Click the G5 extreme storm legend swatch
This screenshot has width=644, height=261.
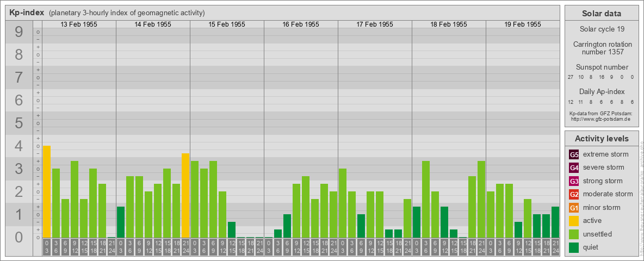pos(574,154)
